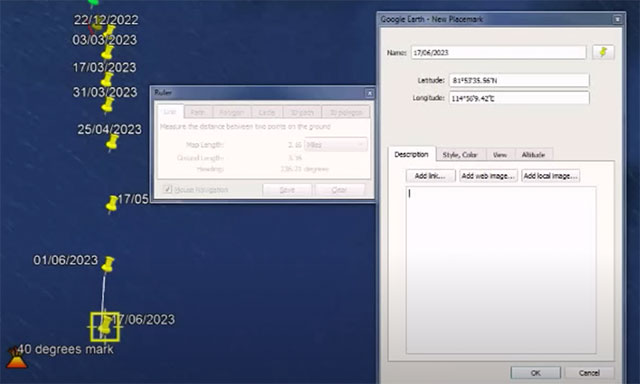
Task: Click the 17/06/2023 pushpin in the yellow box
Action: click(x=105, y=326)
